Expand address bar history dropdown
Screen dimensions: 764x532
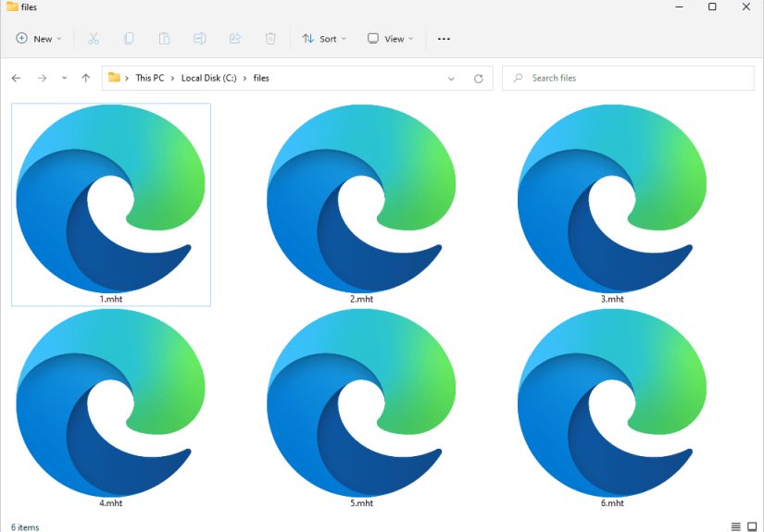[451, 79]
